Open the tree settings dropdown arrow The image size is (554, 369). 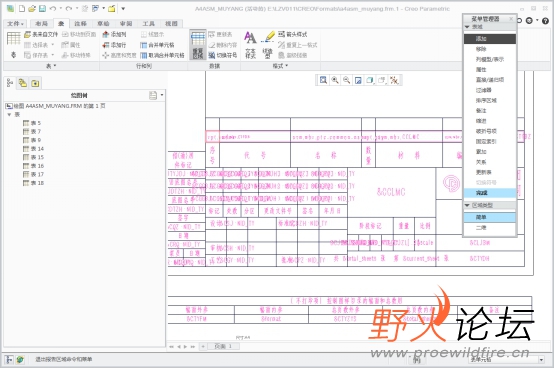coord(162,95)
